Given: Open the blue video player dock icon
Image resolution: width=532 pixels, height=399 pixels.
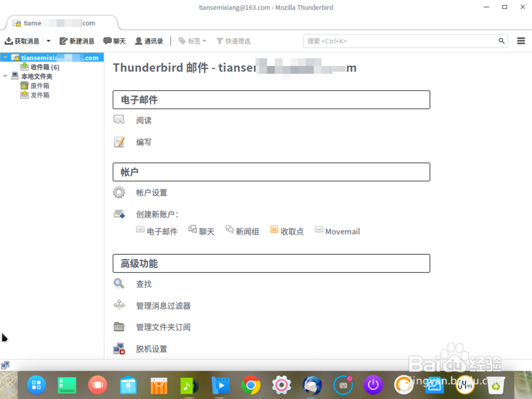Looking at the screenshot, I should (x=220, y=385).
